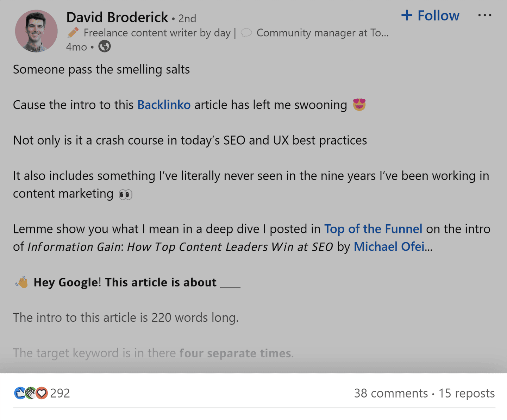
Task: View the 292 reactions list
Action: click(60, 393)
